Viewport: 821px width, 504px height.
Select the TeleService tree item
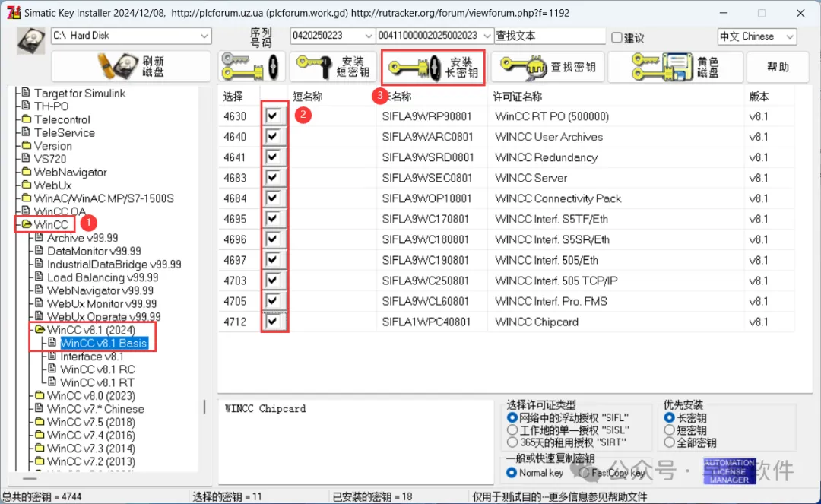point(64,132)
